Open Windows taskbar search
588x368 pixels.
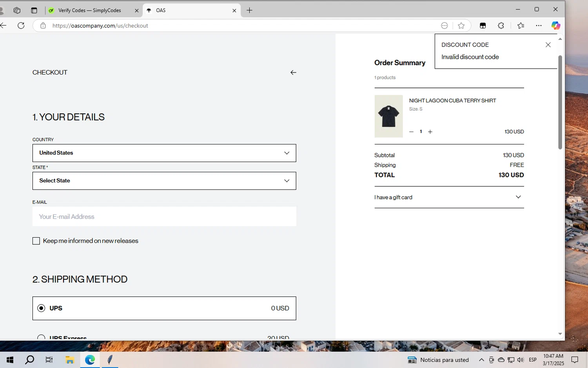[x=29, y=360]
